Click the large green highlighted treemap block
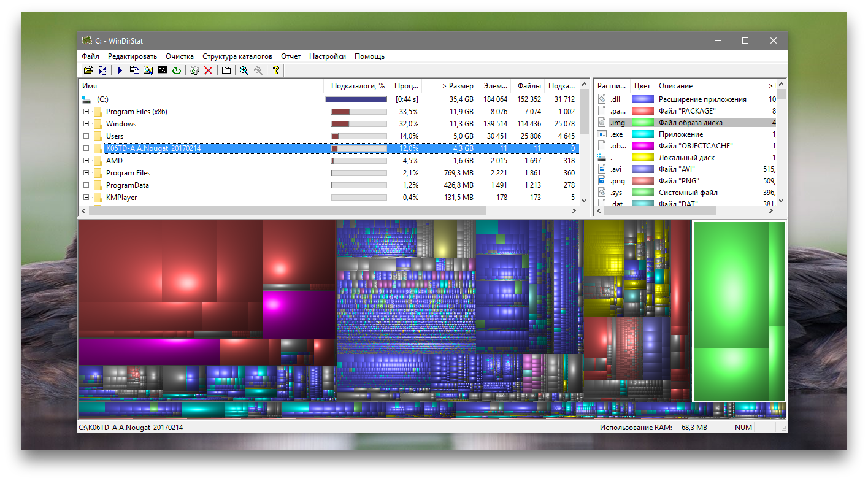Image resolution: width=868 pixels, height=481 pixels. (x=731, y=285)
